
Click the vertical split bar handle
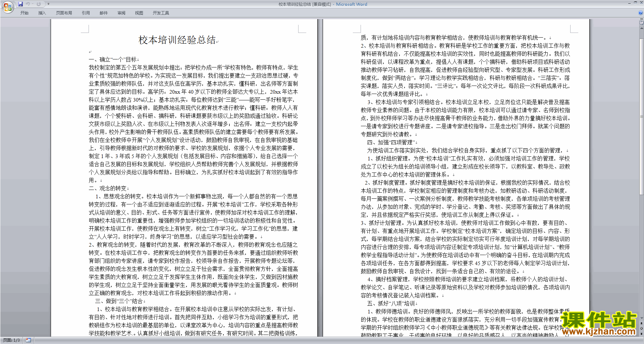tap(642, 19)
